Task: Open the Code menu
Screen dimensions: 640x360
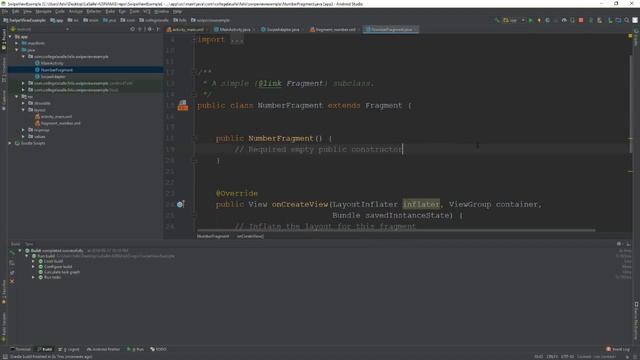Action: click(60, 12)
